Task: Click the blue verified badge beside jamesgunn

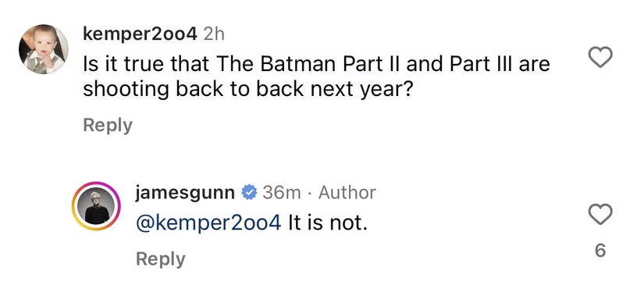Action: coord(248,192)
